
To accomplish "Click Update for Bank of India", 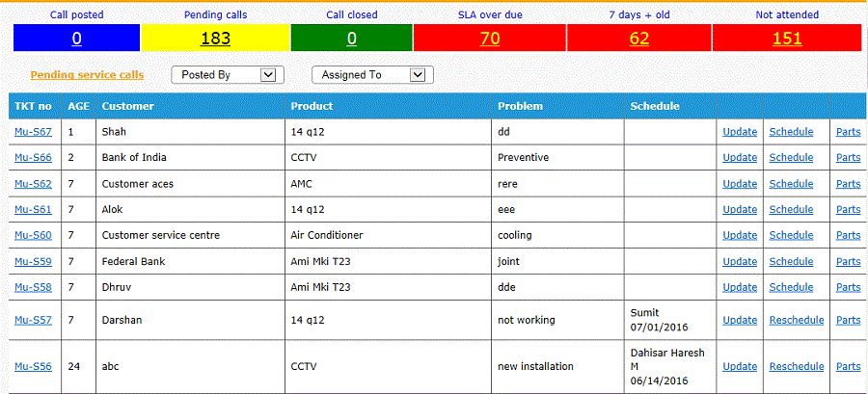I will click(x=740, y=157).
